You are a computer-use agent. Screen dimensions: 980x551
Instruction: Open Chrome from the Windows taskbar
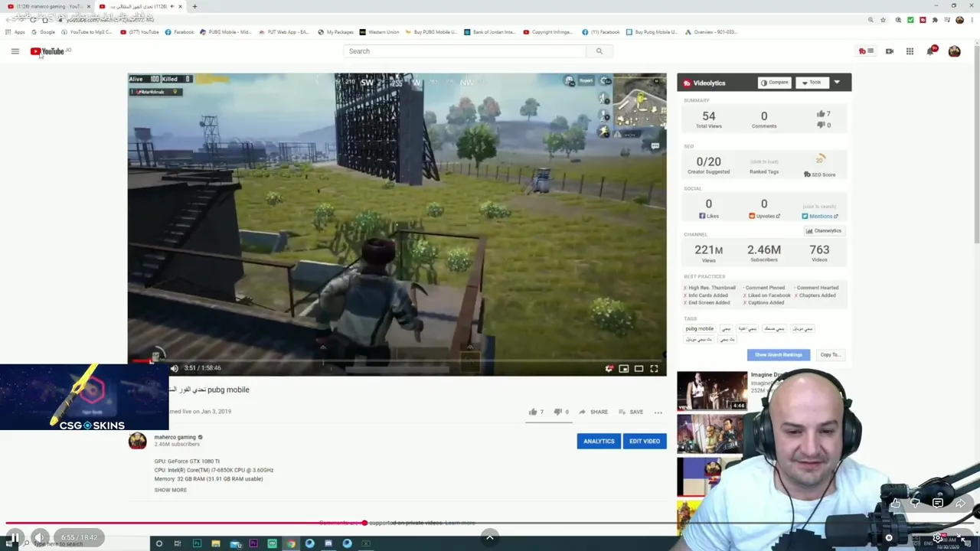[291, 543]
